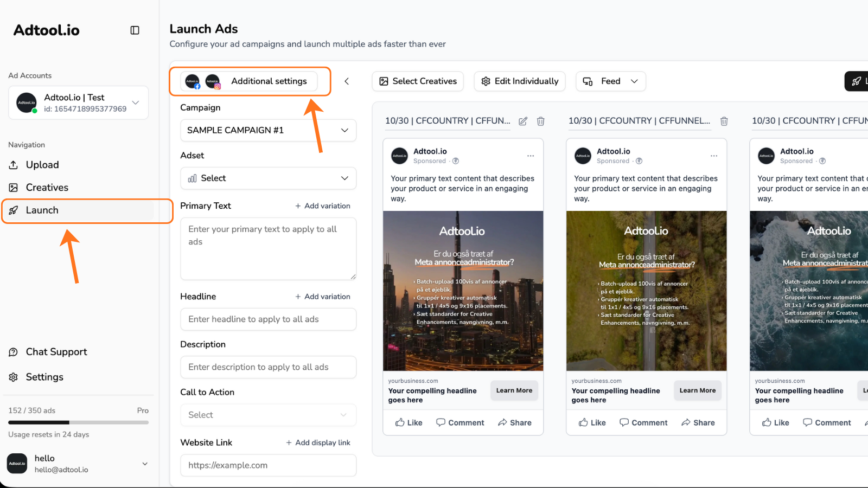Click second ad's Learn More button
The image size is (868, 488).
698,390
